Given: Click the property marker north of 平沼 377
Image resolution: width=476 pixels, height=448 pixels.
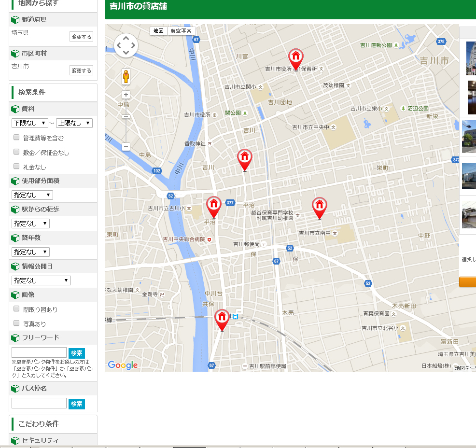Looking at the screenshot, I should coord(245,160).
